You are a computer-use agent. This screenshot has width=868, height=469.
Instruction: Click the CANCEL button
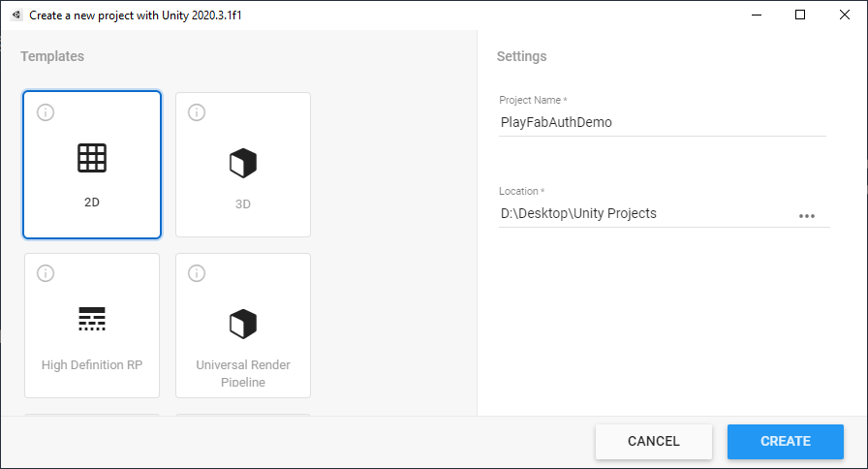pos(654,441)
